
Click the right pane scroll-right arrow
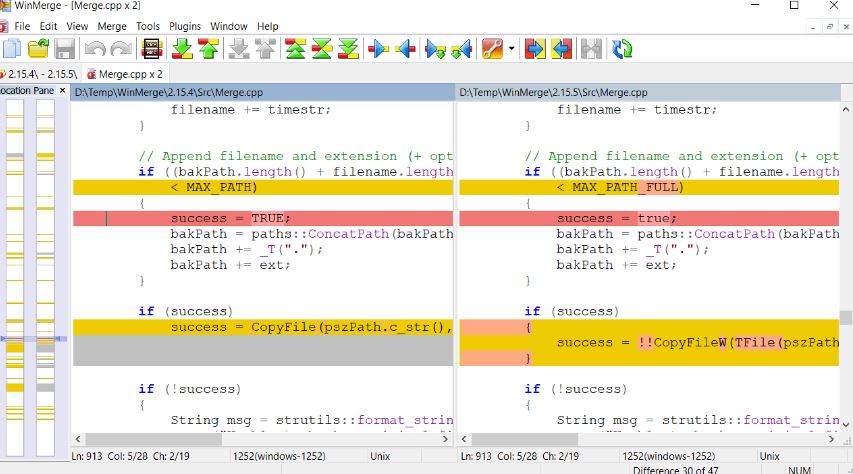pos(832,439)
